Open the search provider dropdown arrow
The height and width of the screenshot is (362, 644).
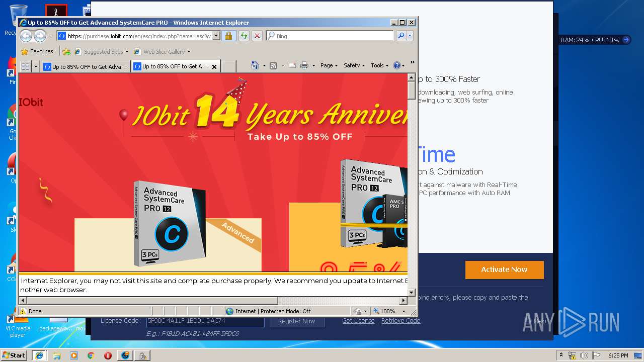tap(410, 36)
